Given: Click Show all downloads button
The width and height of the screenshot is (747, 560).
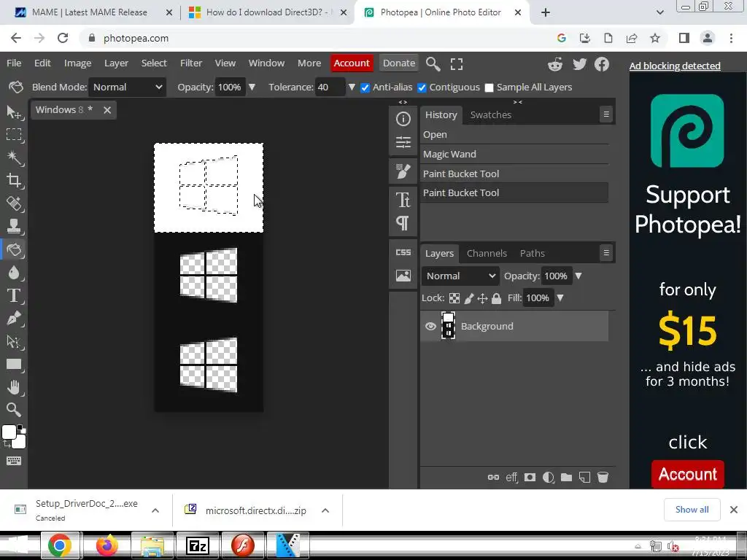Looking at the screenshot, I should pos(692,510).
